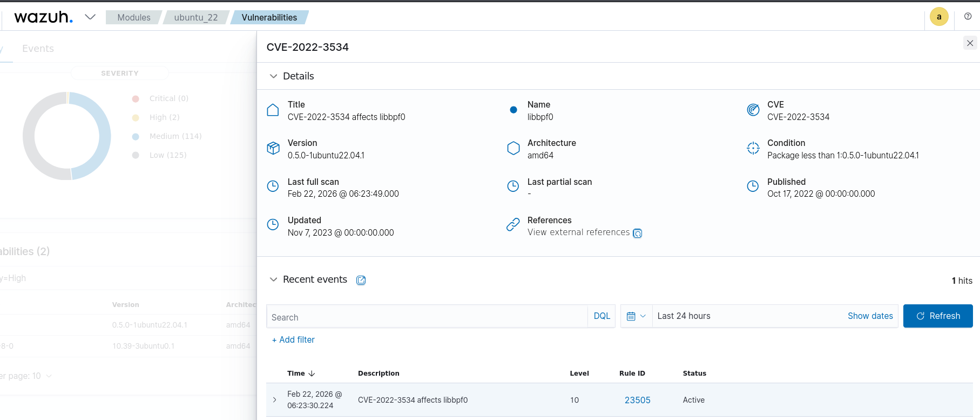Open the ubuntu_22 breadcrumb
Image resolution: width=980 pixels, height=420 pixels.
[x=196, y=17]
